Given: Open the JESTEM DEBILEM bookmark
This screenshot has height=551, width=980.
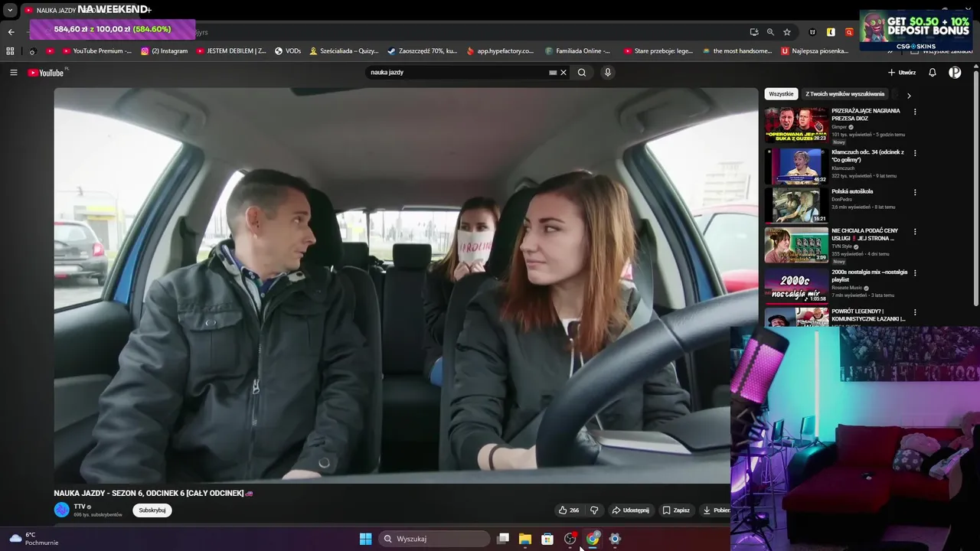Looking at the screenshot, I should [231, 51].
